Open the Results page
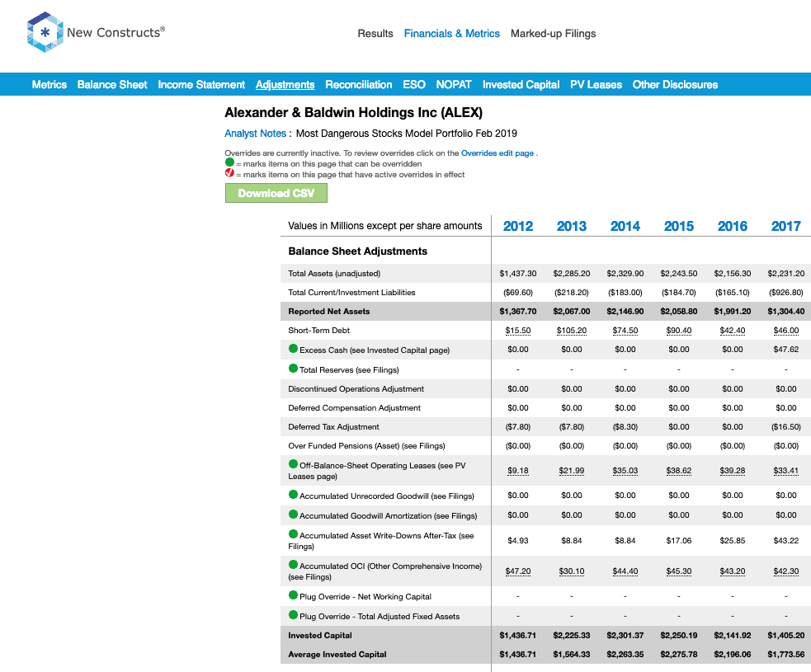The width and height of the screenshot is (811, 672). [375, 34]
